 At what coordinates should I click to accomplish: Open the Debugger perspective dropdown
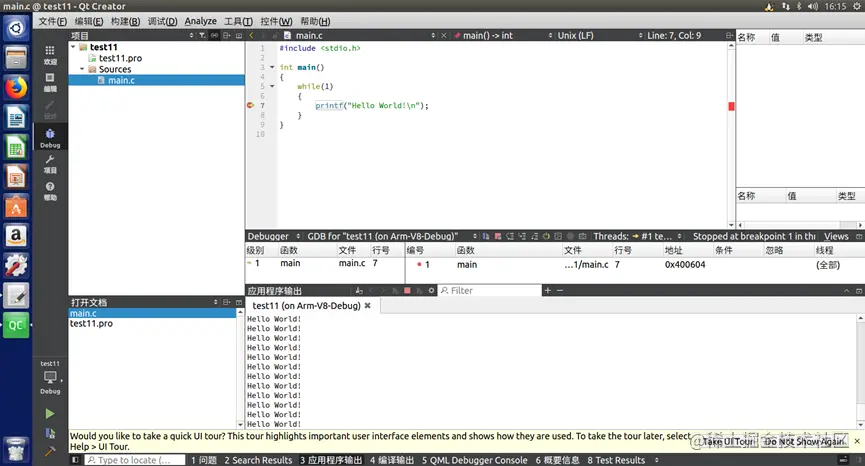274,236
